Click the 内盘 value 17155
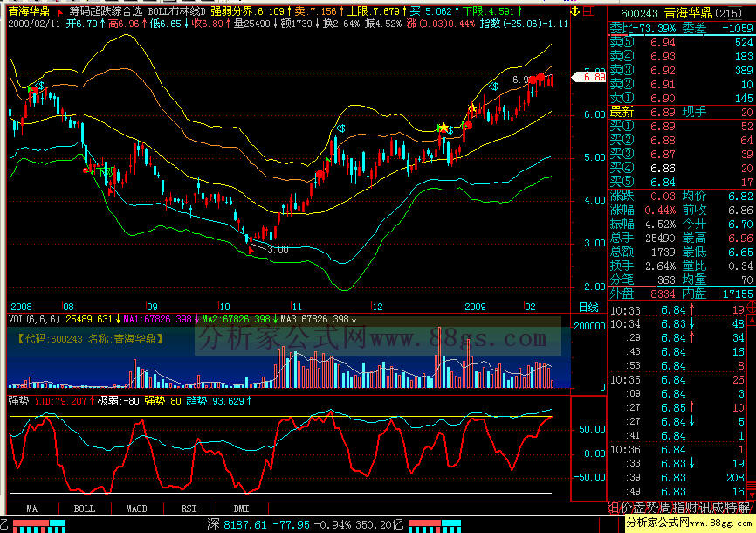756x533 pixels. 738,294
